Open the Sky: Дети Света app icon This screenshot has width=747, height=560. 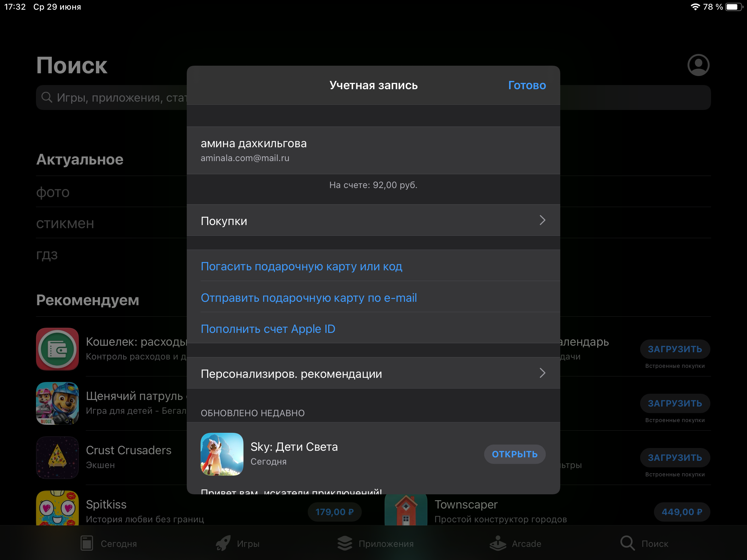(x=222, y=454)
